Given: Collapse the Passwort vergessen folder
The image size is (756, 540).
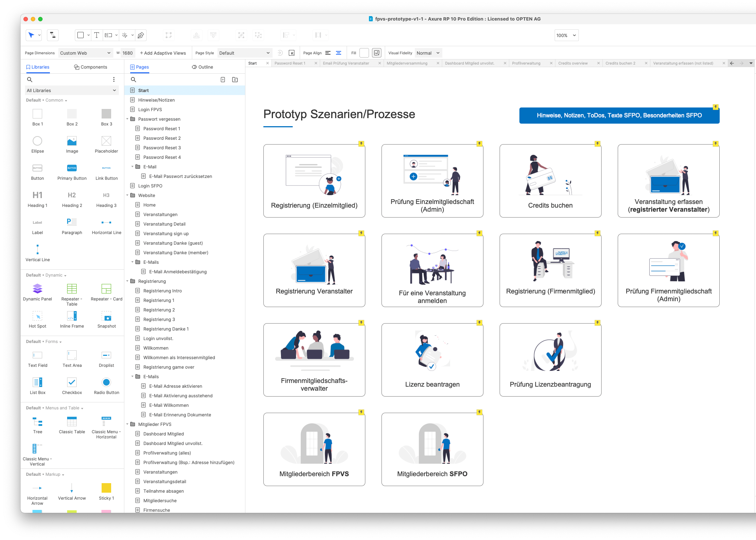Looking at the screenshot, I should [127, 119].
